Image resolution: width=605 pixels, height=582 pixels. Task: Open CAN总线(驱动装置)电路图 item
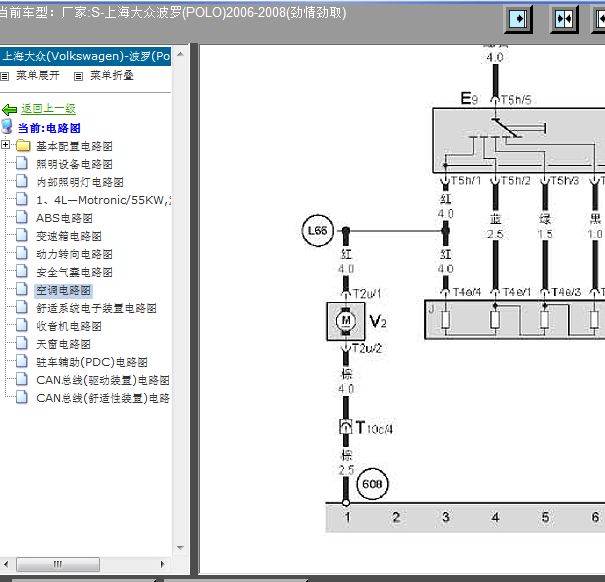103,381
